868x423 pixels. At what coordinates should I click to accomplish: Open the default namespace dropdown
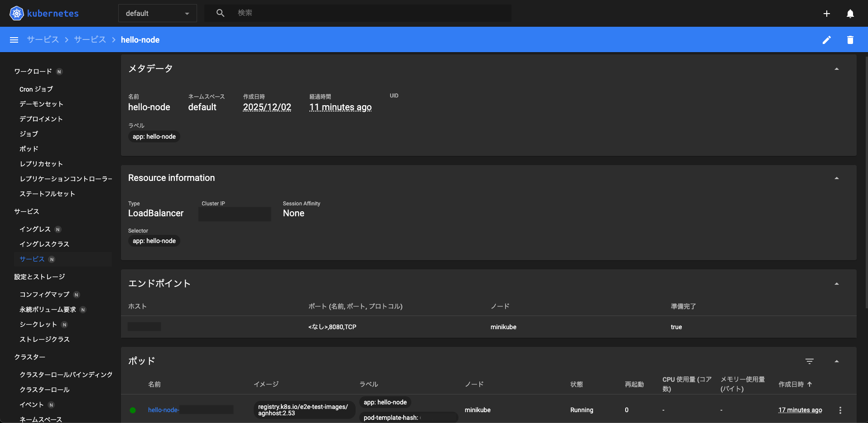pos(157,13)
